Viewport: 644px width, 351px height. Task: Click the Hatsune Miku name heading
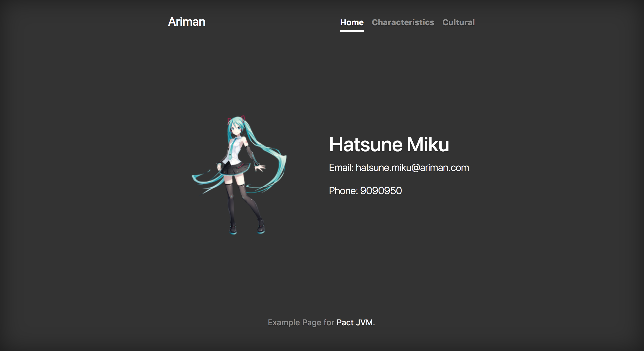[389, 144]
